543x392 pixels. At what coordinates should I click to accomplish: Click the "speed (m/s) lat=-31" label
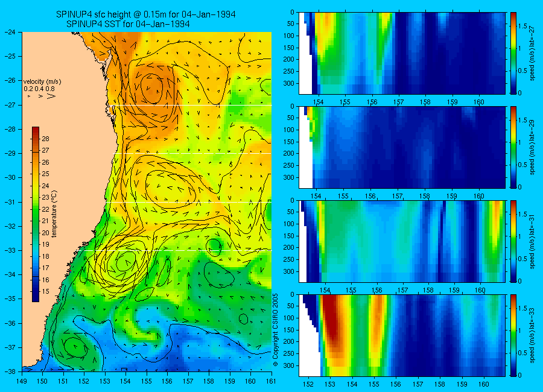point(532,241)
